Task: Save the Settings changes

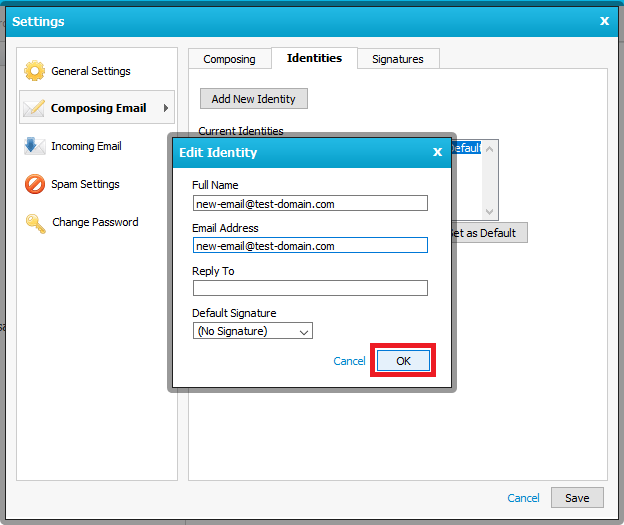Action: tap(577, 498)
